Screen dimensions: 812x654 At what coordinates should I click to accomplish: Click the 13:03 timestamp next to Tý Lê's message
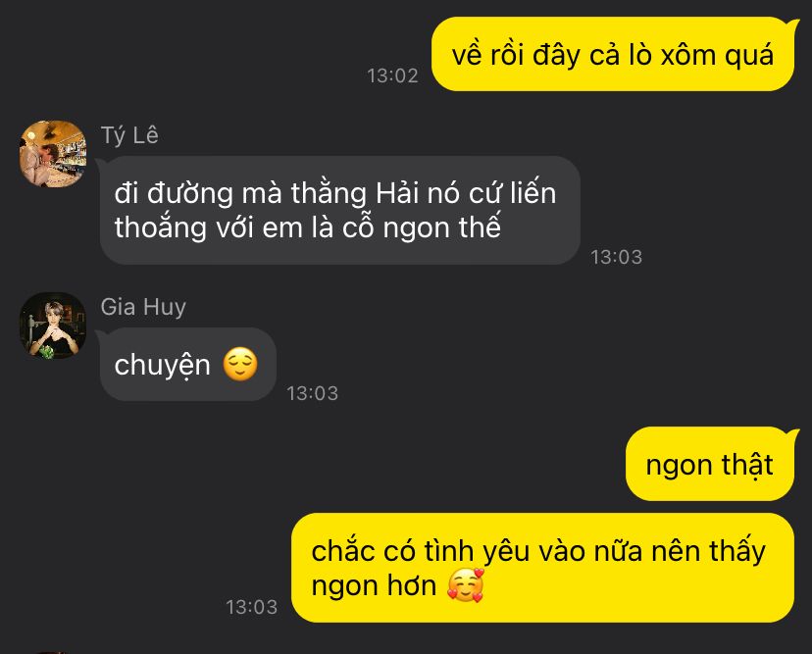coord(616,257)
